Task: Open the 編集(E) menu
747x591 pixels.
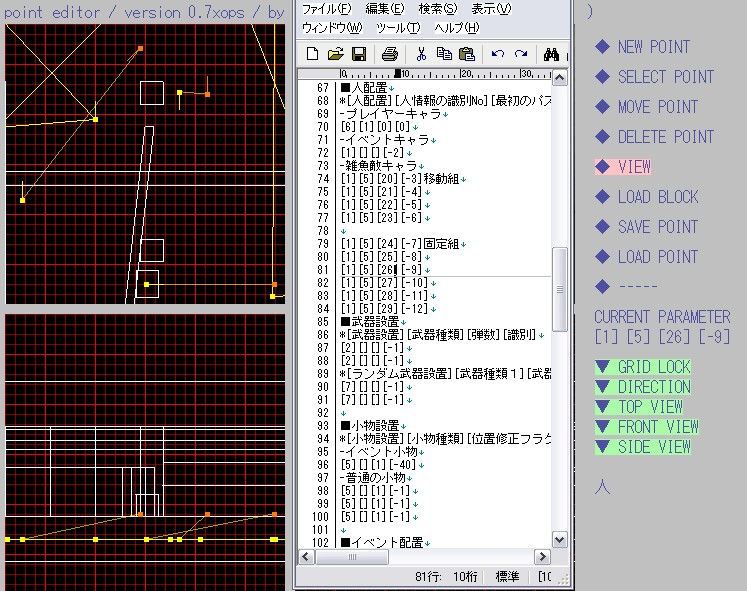Action: pos(386,9)
